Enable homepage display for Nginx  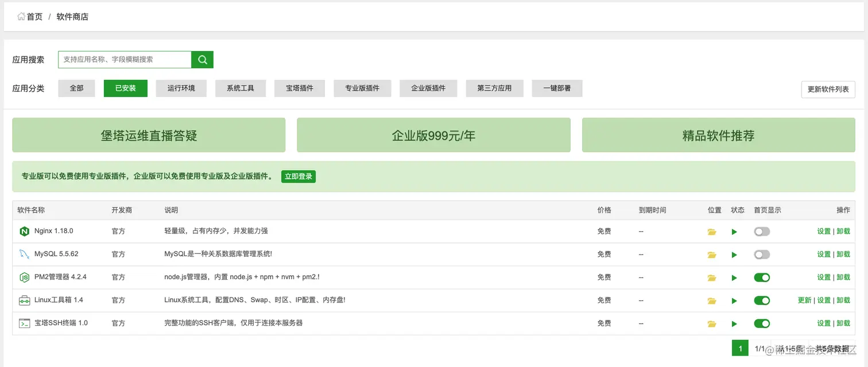(x=762, y=231)
